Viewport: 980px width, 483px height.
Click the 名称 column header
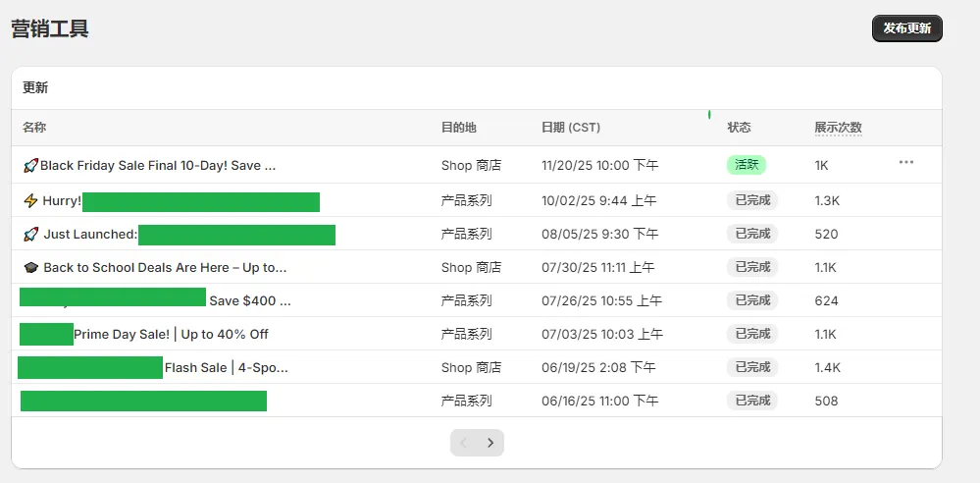point(34,128)
